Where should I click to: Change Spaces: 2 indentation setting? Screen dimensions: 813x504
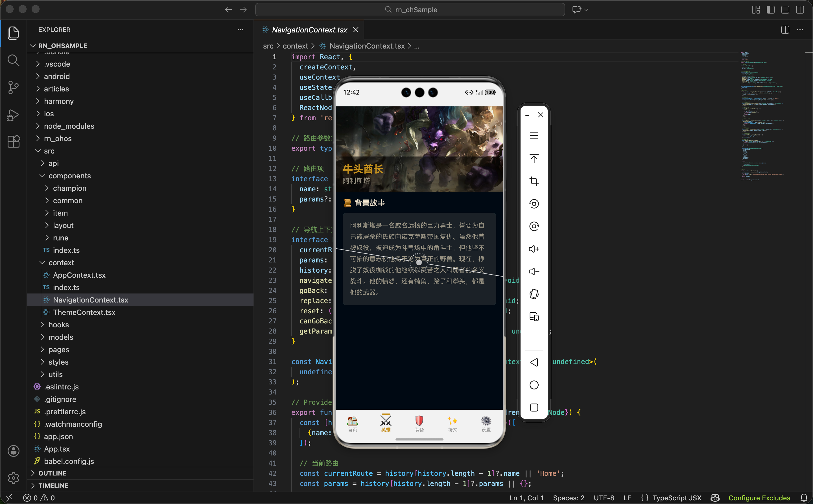pyautogui.click(x=569, y=498)
